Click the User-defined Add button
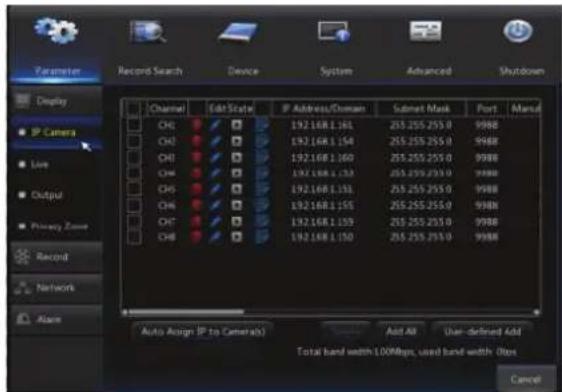 (x=482, y=332)
